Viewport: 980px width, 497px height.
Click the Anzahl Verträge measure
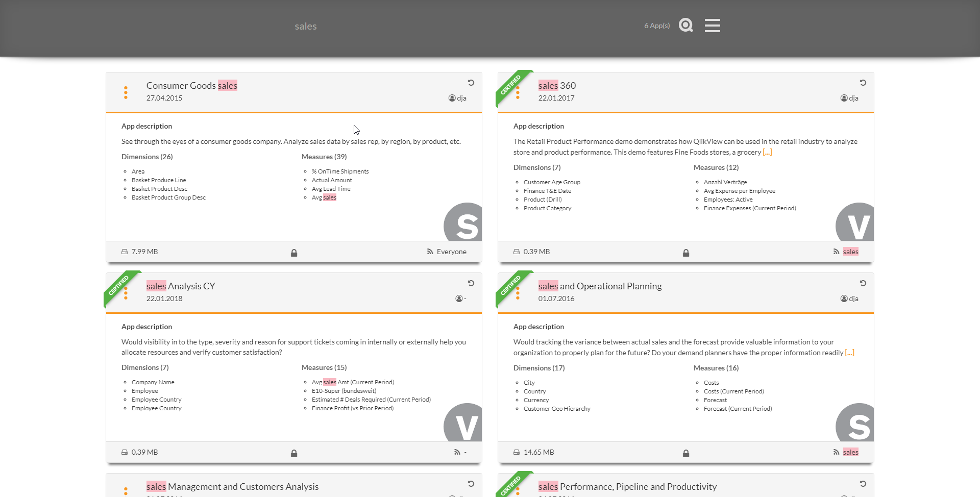click(725, 182)
